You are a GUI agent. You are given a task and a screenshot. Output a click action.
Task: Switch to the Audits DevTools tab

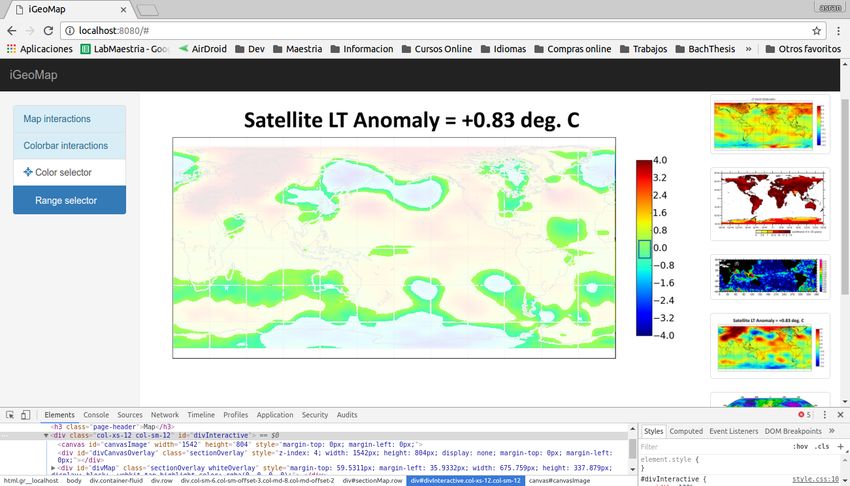coord(347,414)
